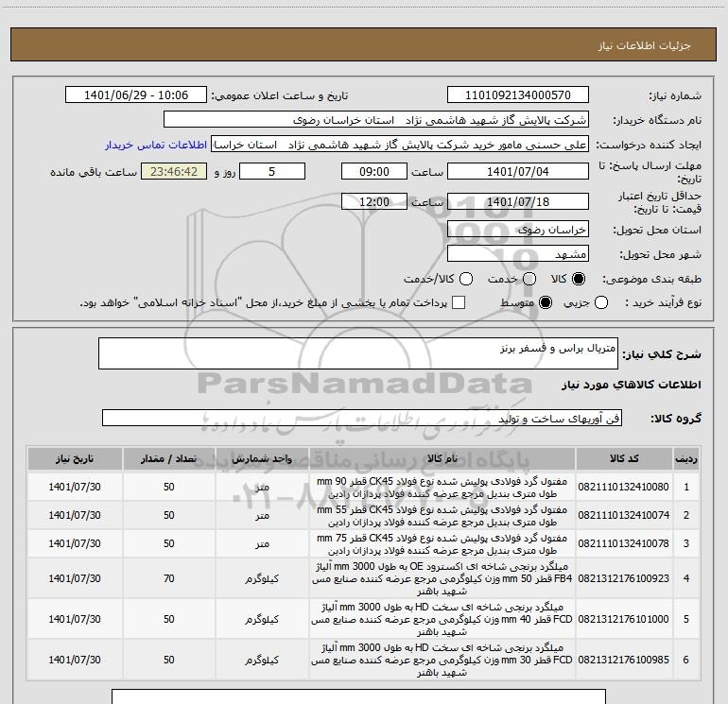The width and height of the screenshot is (728, 704).
Task: Click the need date 1401/07/30 in row 6
Action: point(75,660)
